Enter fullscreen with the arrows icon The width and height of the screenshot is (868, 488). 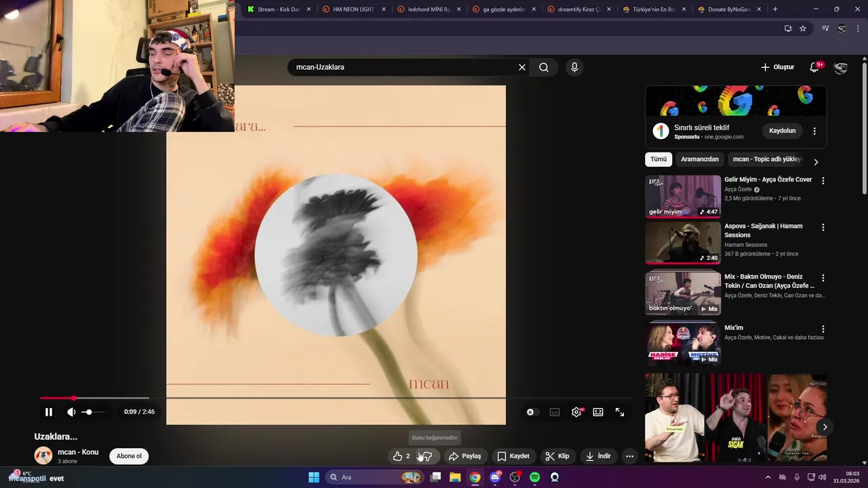pyautogui.click(x=620, y=412)
